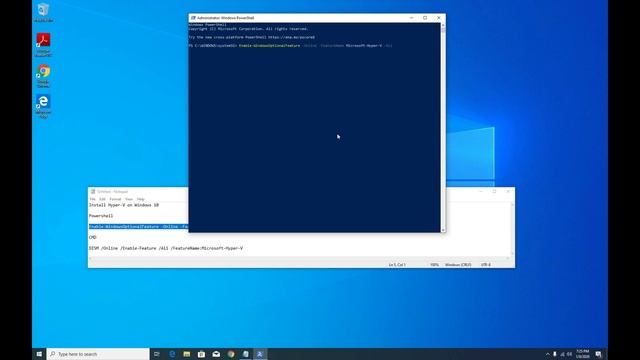Open Microsoft Store from the taskbar

(x=201, y=354)
